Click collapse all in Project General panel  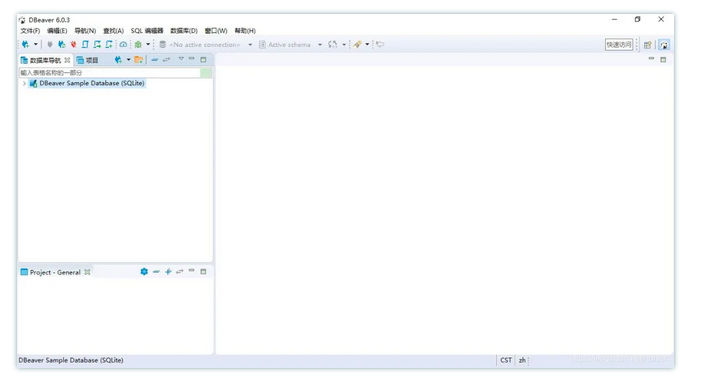(156, 272)
